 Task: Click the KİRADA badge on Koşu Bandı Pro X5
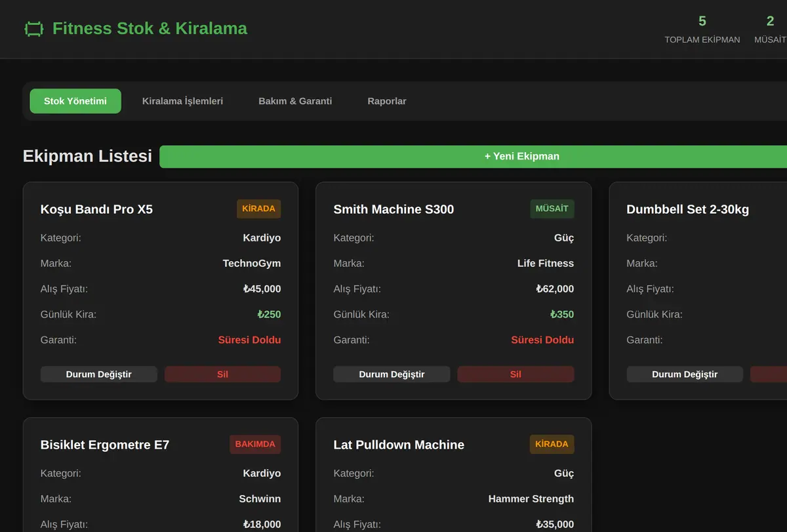(258, 209)
